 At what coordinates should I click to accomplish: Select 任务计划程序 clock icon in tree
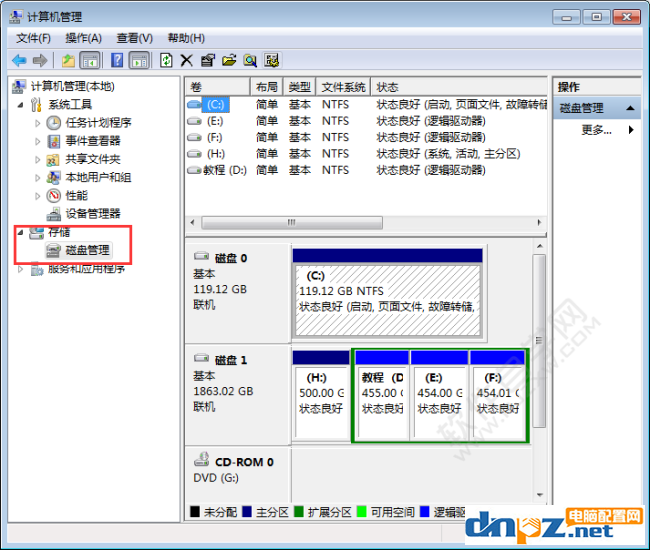[x=53, y=123]
